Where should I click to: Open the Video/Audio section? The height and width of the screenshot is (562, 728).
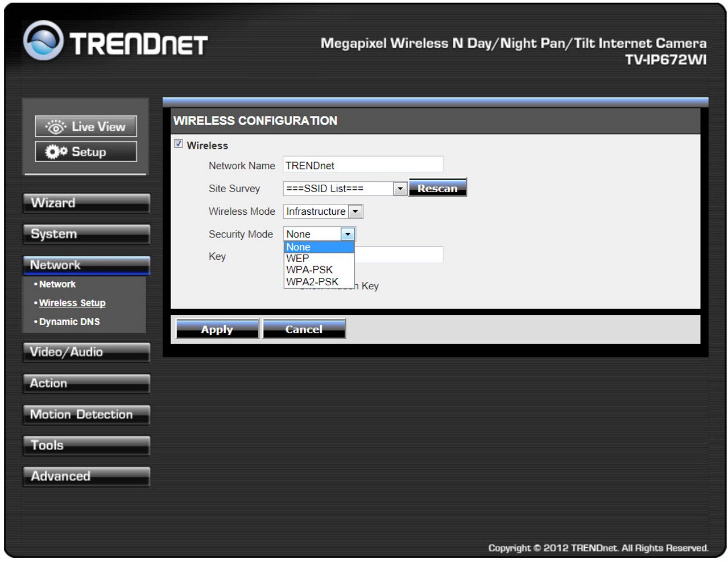coord(86,352)
